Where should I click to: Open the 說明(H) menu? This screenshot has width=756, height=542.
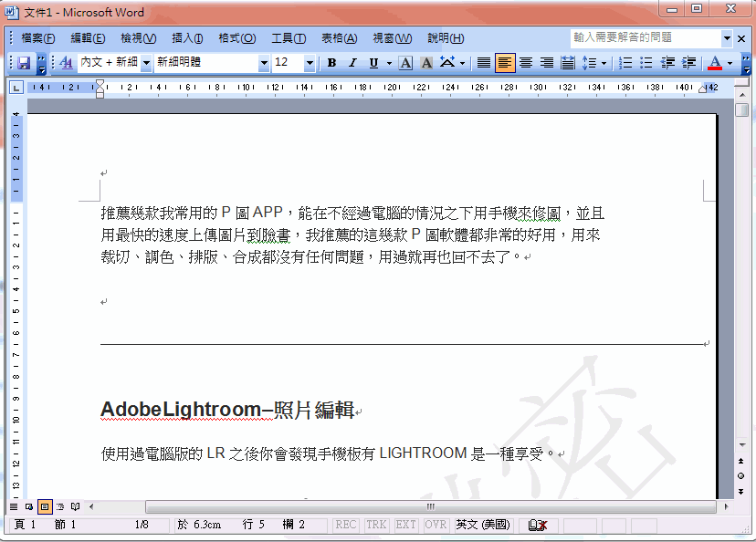(x=446, y=38)
